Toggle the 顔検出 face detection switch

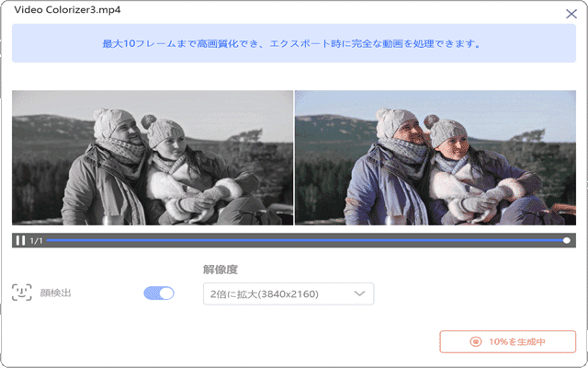(159, 293)
